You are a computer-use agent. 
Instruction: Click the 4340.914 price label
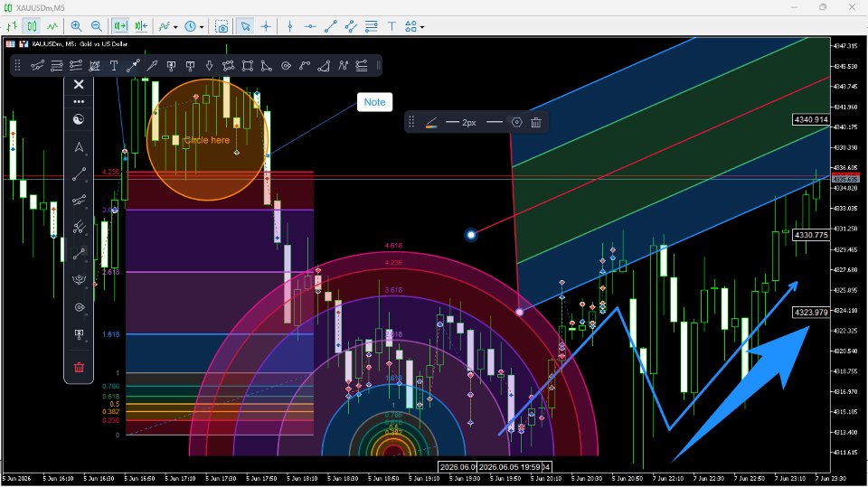(811, 119)
